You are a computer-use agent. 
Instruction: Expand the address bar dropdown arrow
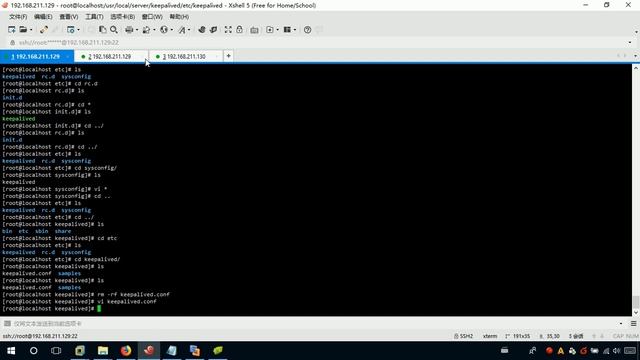coord(630,42)
